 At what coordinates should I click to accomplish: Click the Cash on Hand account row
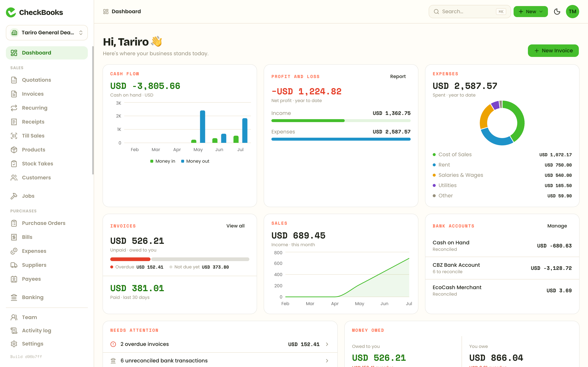pos(502,246)
